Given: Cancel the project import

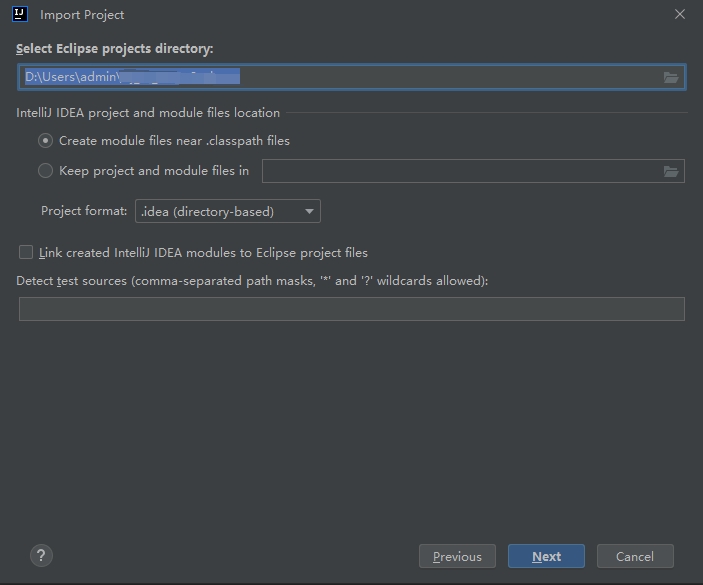Looking at the screenshot, I should 635,556.
